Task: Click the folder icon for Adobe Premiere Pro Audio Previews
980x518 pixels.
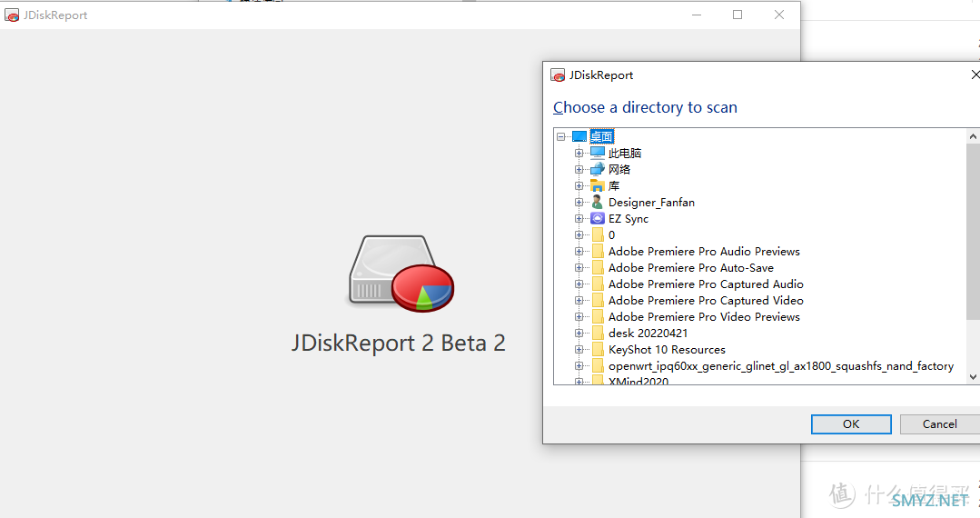Action: pos(598,251)
